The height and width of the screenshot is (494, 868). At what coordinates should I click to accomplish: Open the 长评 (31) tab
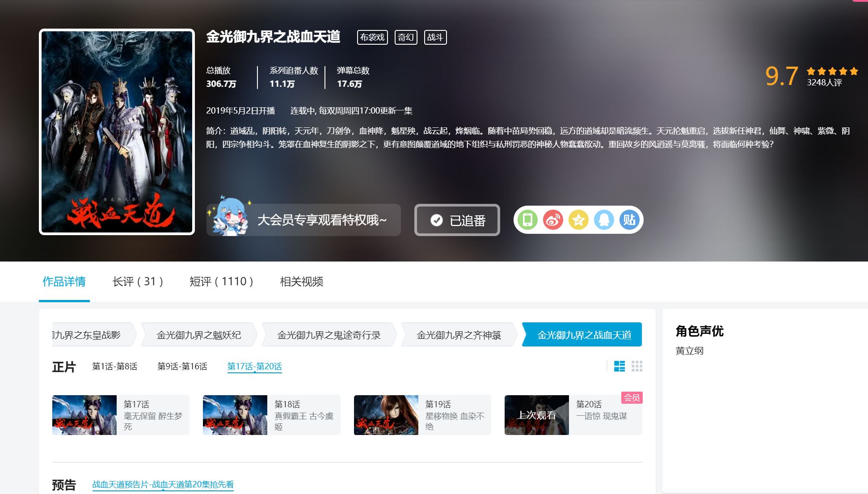(x=138, y=282)
